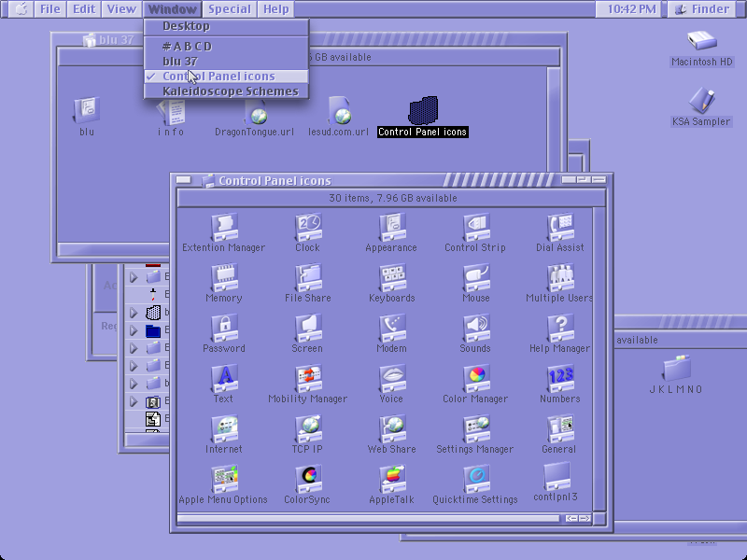Open the Apple menu
Viewport: 747px width, 560px height.
tap(21, 9)
